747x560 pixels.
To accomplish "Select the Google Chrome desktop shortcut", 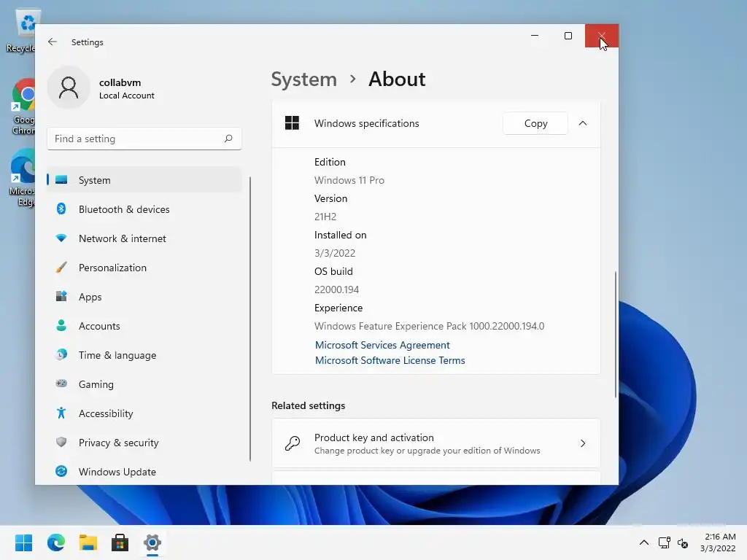I will (23, 107).
